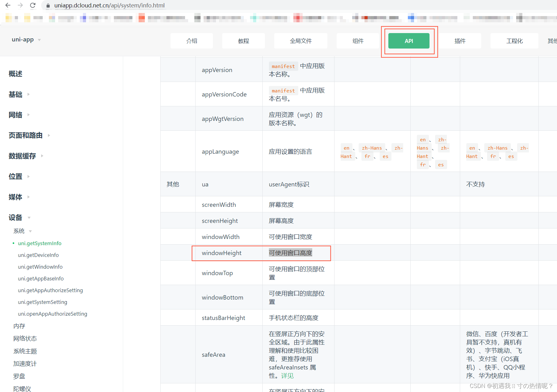
Task: Open the uni.getWindowInfo link
Action: click(x=40, y=267)
